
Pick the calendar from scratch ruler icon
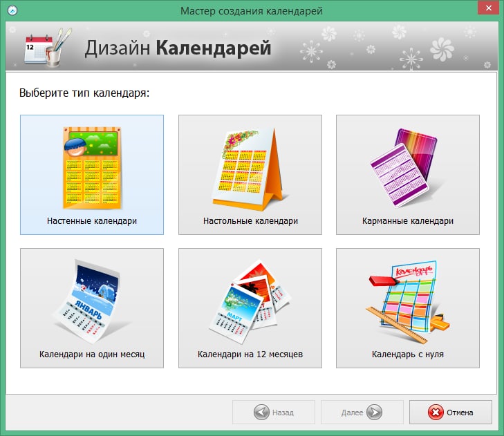[408, 303]
